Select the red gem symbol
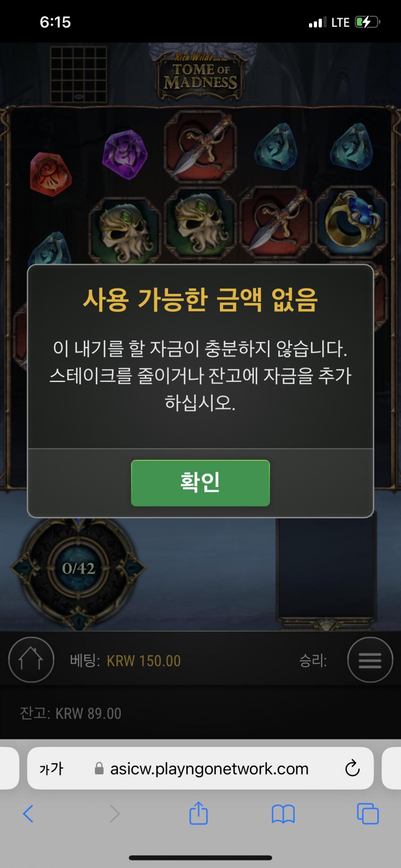The image size is (401, 868). [x=50, y=174]
